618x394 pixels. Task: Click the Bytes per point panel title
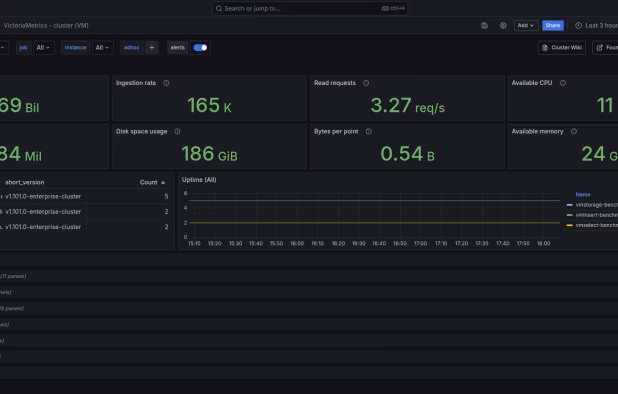336,132
